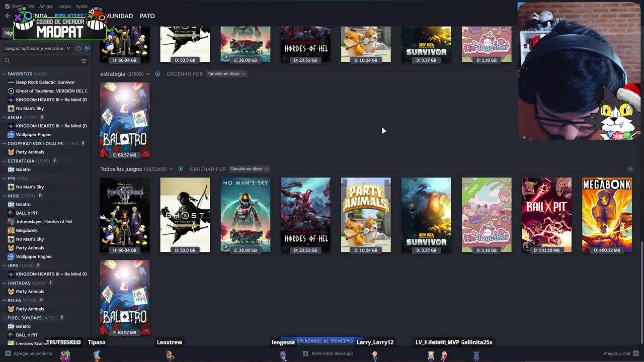Open the Ver menu
Screen dimensions: 644x362
coord(31,6)
